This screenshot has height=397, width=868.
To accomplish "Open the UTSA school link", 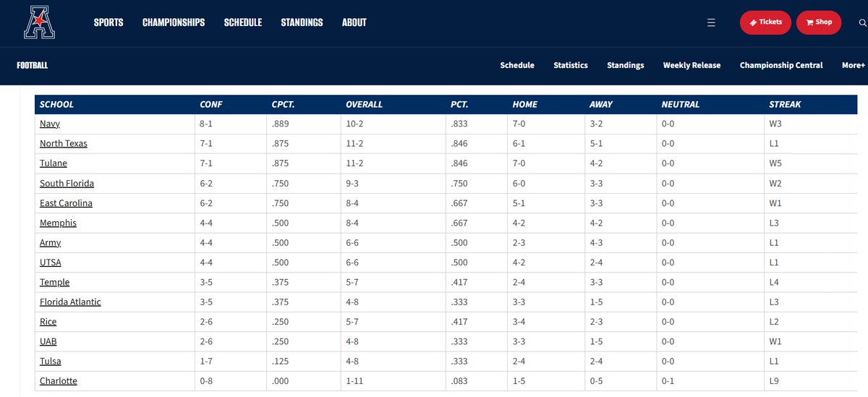I will click(x=51, y=262).
